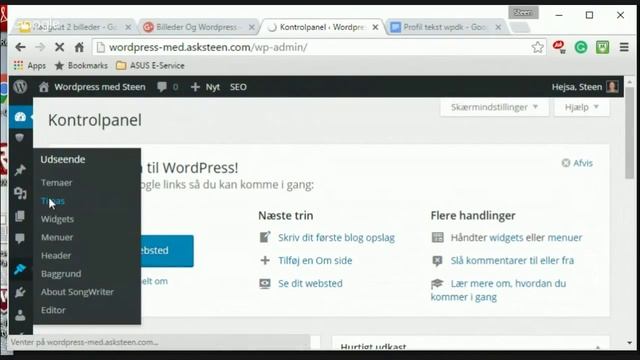Click menuer link in Flere handlinger
The height and width of the screenshot is (360, 640).
[x=564, y=238]
